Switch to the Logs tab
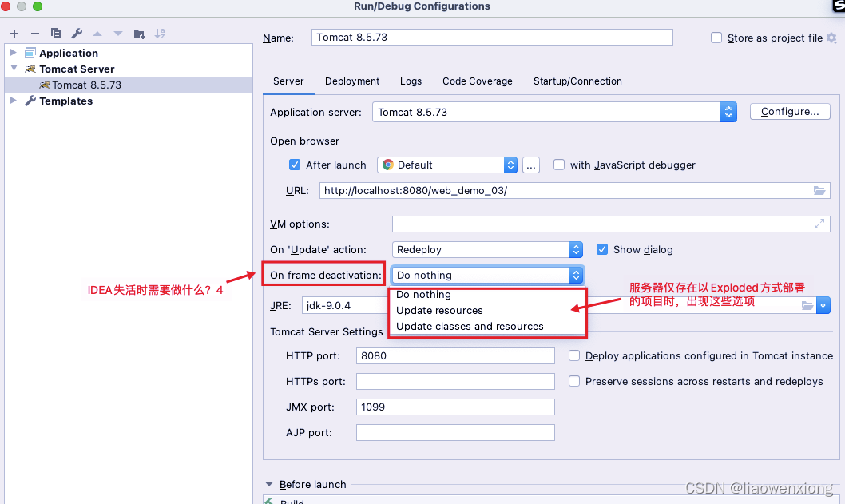845x504 pixels. coord(411,81)
